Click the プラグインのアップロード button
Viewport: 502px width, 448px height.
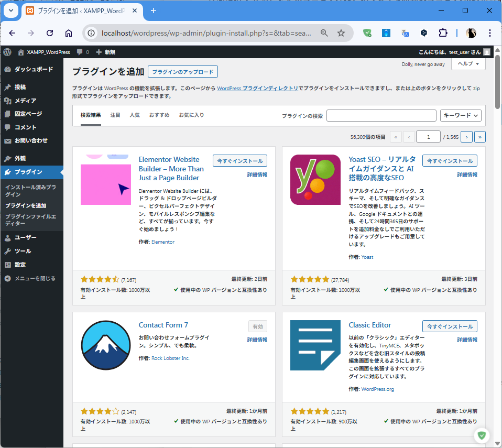tap(183, 72)
